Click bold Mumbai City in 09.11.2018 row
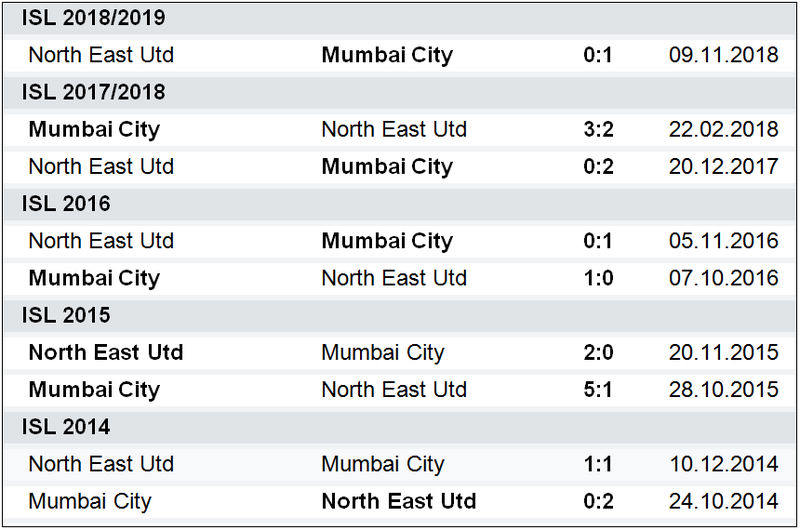This screenshot has width=800, height=530. [x=387, y=56]
